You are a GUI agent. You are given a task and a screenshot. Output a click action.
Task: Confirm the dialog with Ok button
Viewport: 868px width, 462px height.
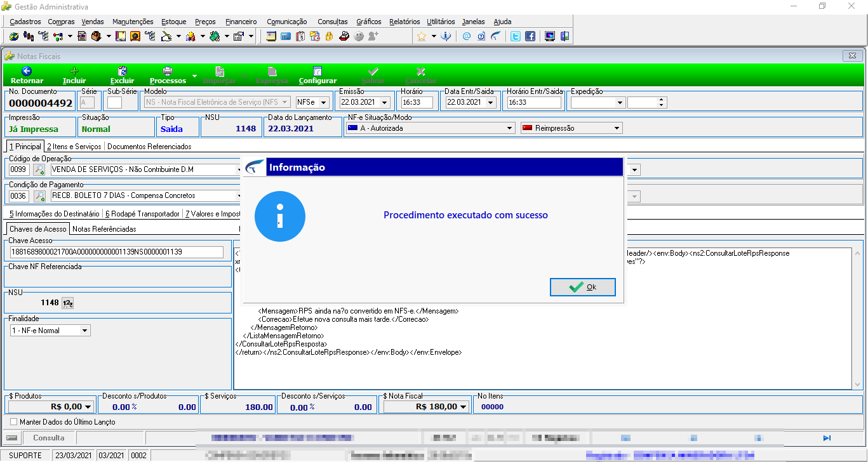coord(582,287)
